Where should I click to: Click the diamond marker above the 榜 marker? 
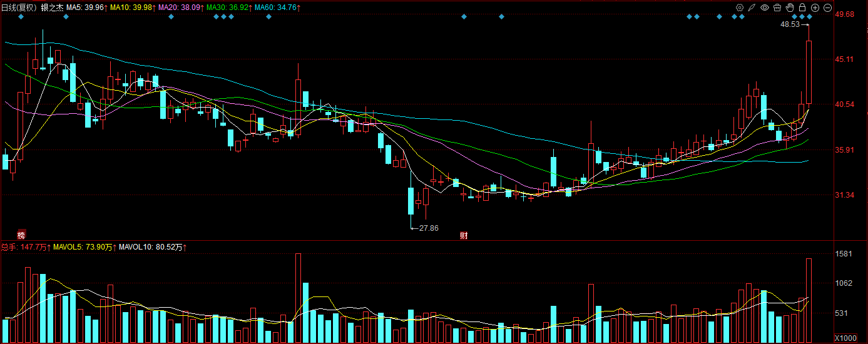pyautogui.click(x=21, y=17)
